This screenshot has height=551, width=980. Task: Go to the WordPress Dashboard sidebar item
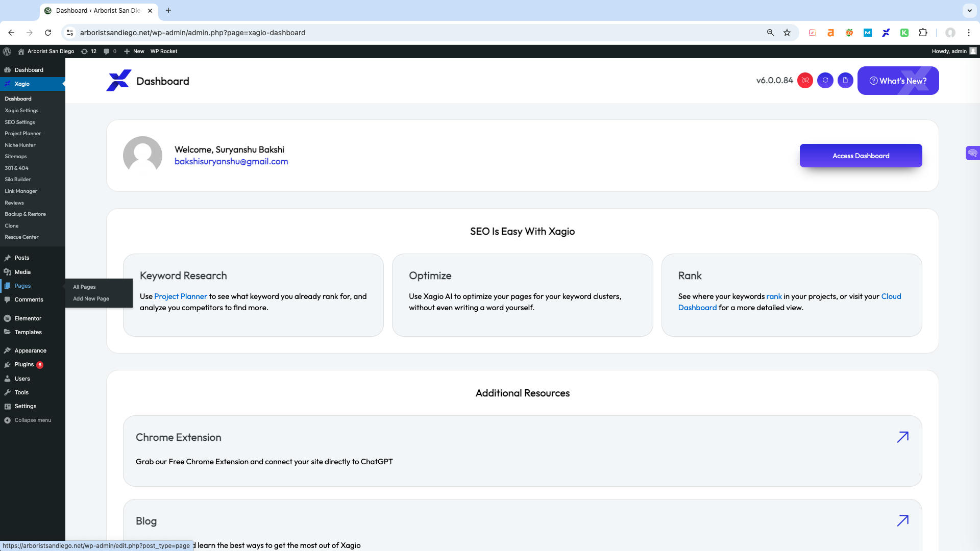pyautogui.click(x=33, y=70)
